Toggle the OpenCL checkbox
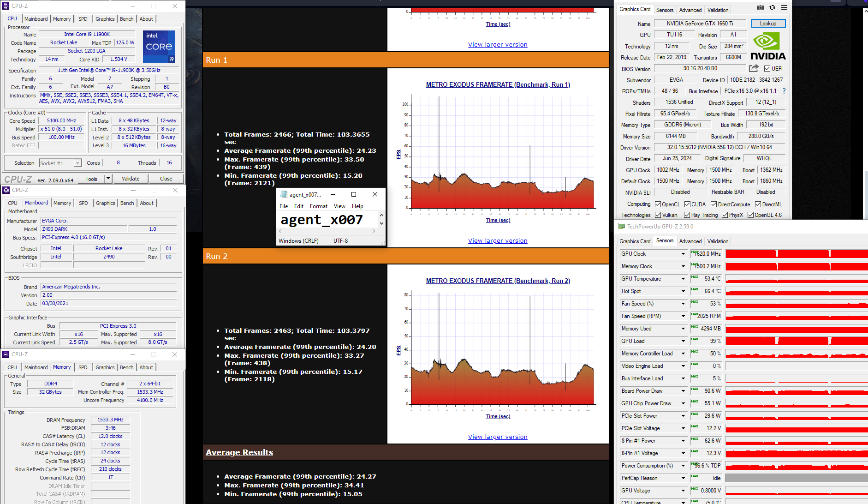 658,204
